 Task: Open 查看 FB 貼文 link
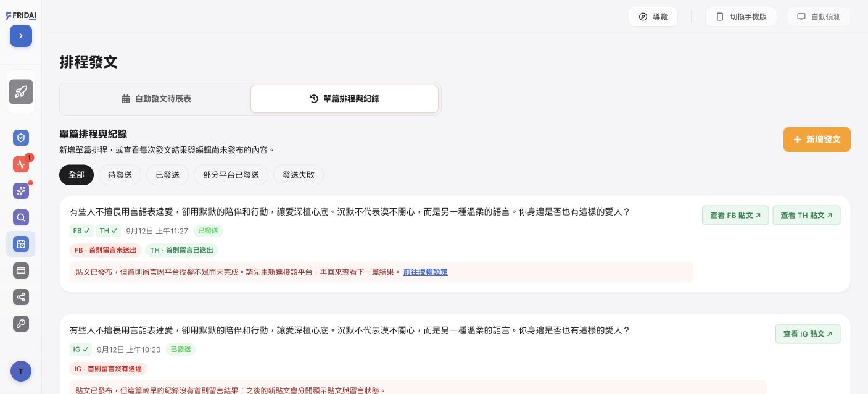[x=735, y=216]
